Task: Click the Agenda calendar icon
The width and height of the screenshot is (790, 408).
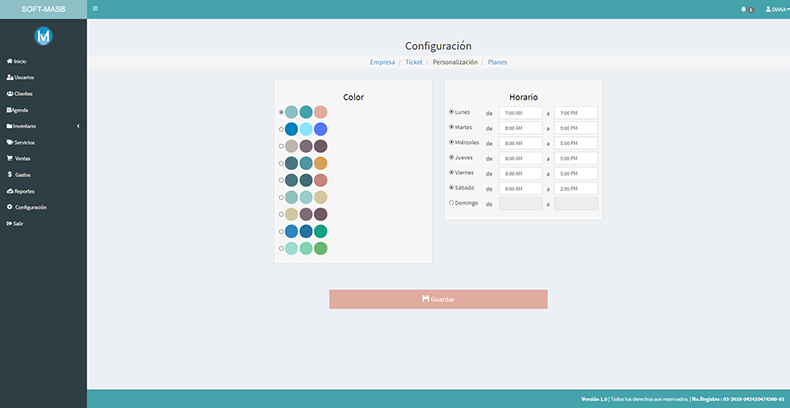Action: tap(9, 110)
